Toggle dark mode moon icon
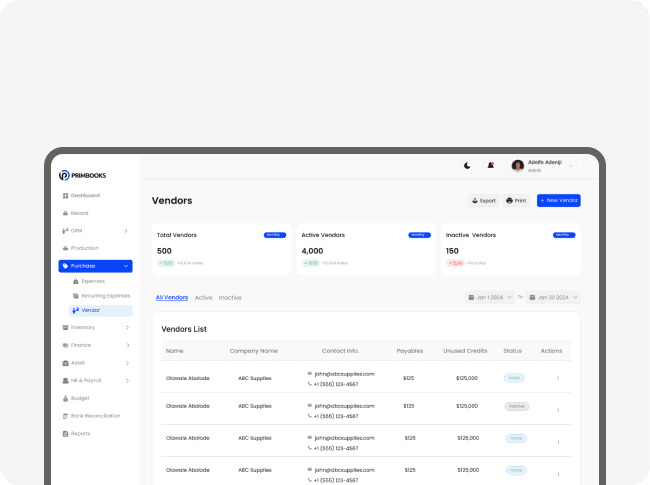650x485 pixels. [x=467, y=166]
